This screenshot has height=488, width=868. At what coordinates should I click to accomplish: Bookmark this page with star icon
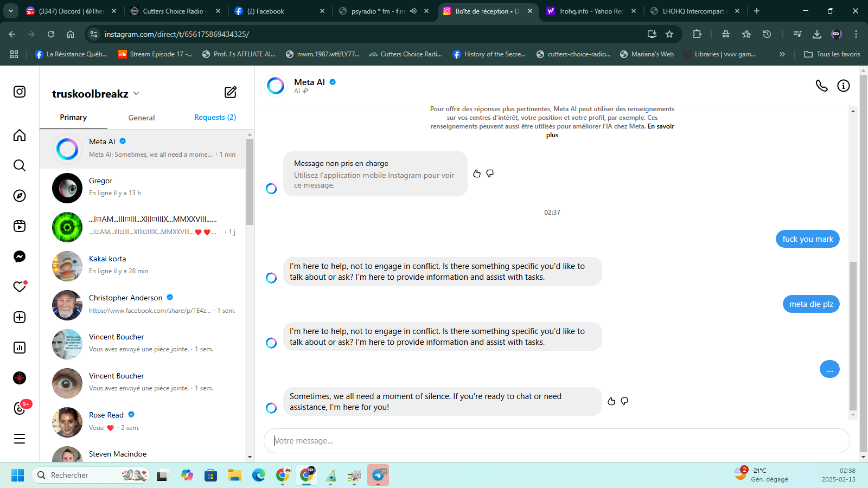coord(669,34)
